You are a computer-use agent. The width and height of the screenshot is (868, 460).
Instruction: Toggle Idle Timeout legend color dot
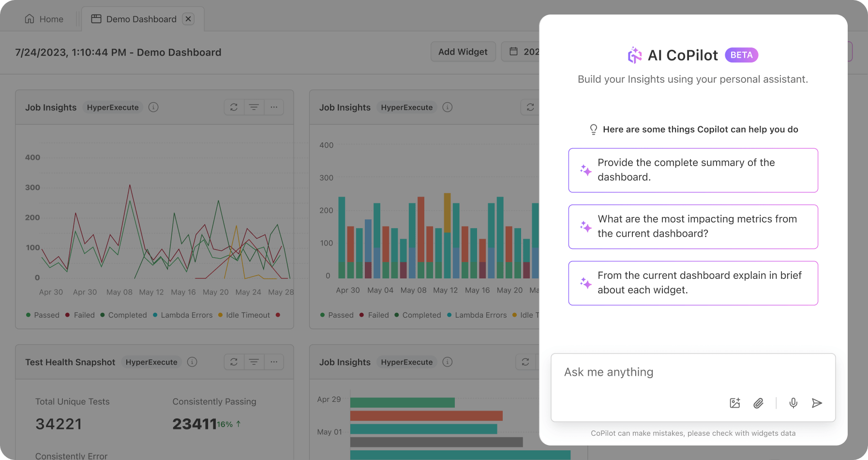(x=221, y=315)
